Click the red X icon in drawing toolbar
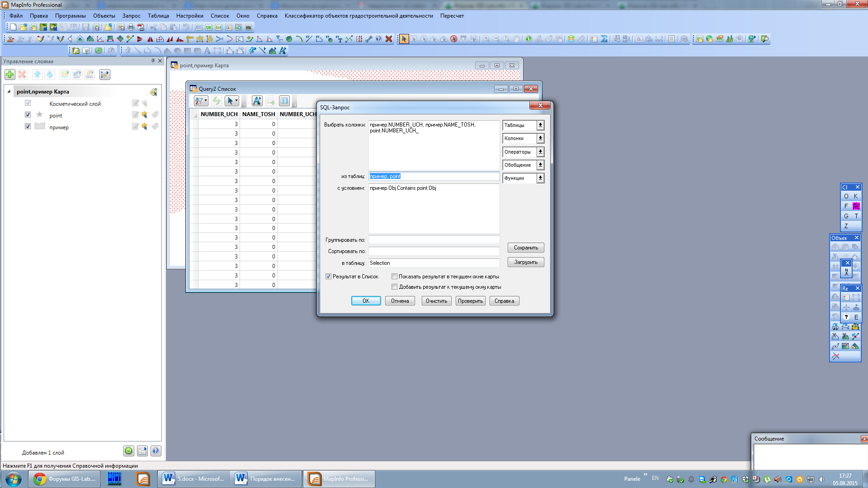868x488 pixels. click(x=388, y=39)
